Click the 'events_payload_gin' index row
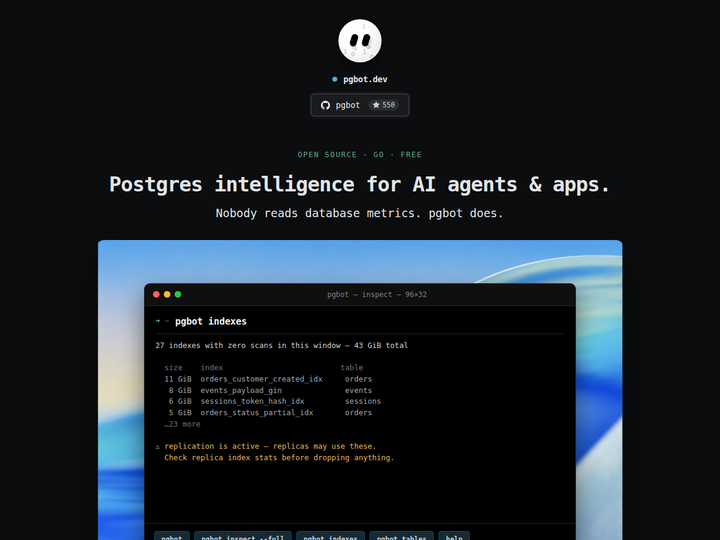The height and width of the screenshot is (540, 720). 268,390
